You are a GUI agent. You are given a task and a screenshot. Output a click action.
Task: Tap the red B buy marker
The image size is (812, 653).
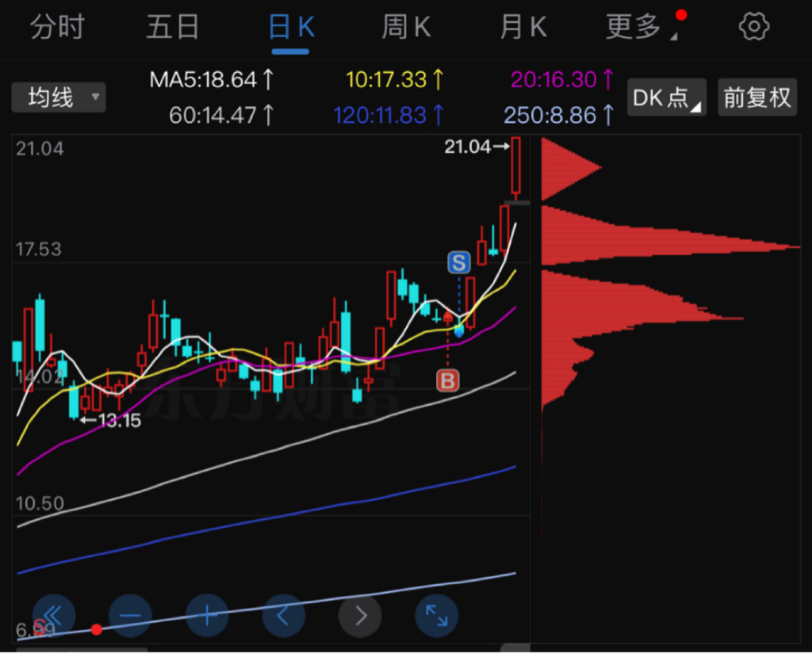(x=448, y=381)
